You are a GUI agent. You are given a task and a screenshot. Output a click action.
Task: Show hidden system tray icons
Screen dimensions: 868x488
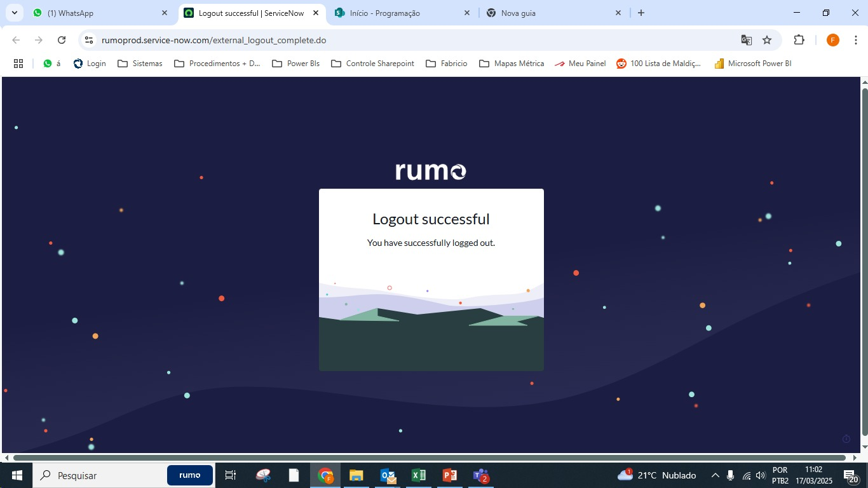coord(715,475)
